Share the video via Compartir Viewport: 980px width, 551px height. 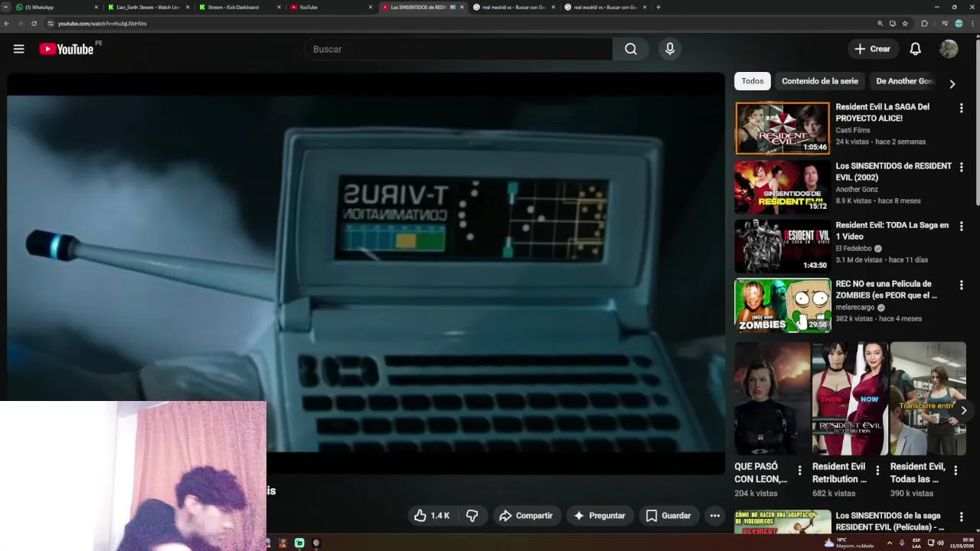point(526,516)
